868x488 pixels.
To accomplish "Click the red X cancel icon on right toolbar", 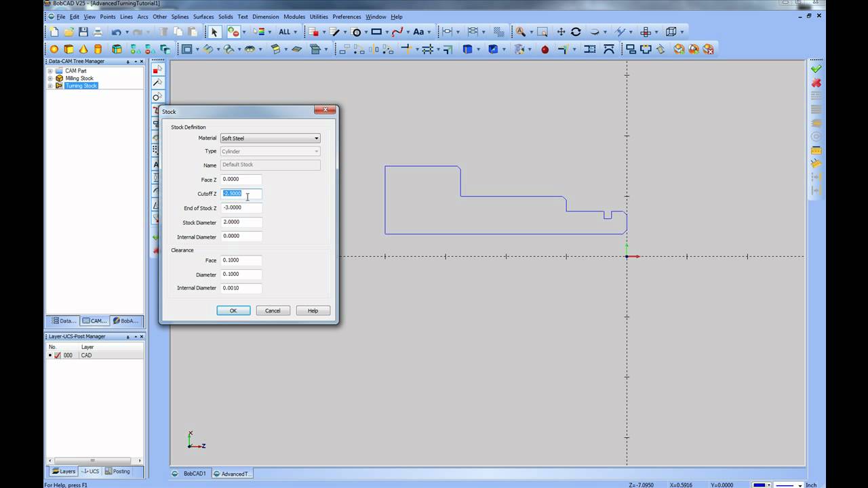I will [x=816, y=83].
